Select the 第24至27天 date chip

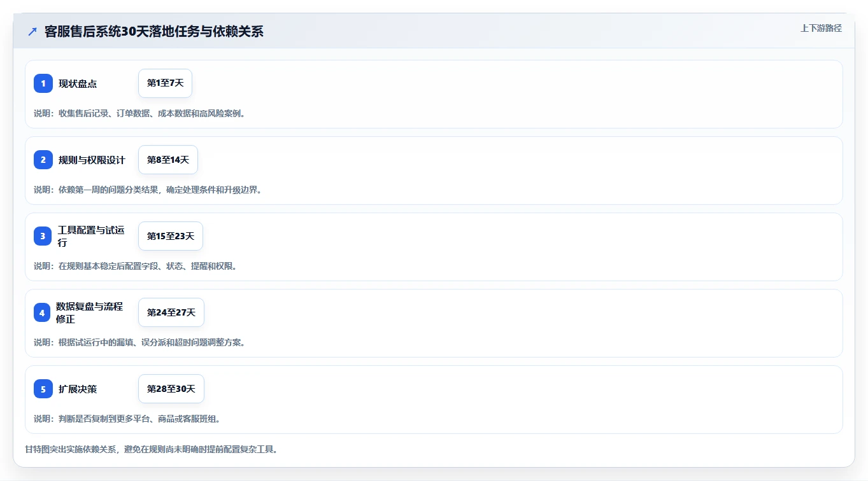pyautogui.click(x=171, y=312)
